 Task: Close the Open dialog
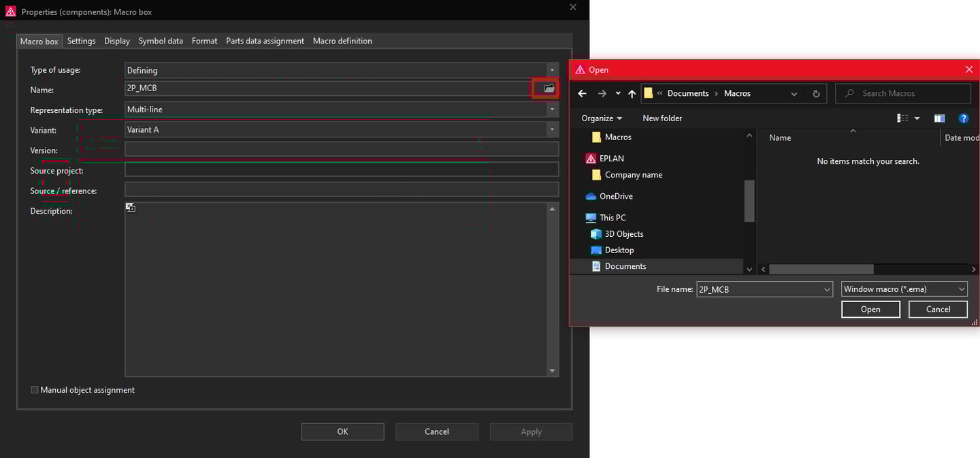(969, 69)
